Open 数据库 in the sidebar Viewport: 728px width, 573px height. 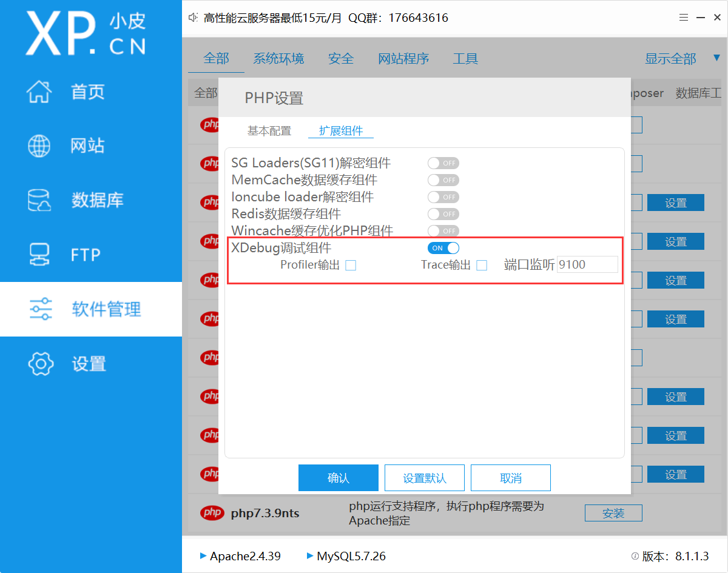tap(91, 201)
